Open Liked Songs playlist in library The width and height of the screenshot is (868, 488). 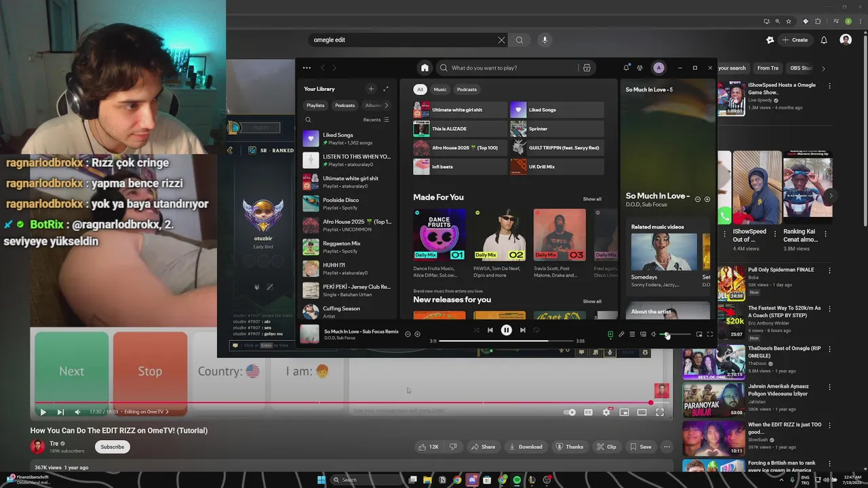[x=347, y=138]
